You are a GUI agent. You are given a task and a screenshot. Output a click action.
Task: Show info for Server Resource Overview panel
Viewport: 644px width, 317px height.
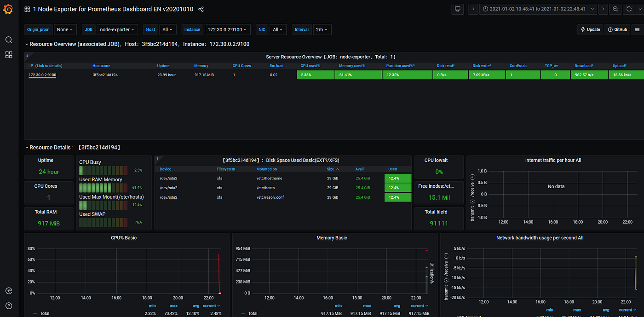point(27,55)
